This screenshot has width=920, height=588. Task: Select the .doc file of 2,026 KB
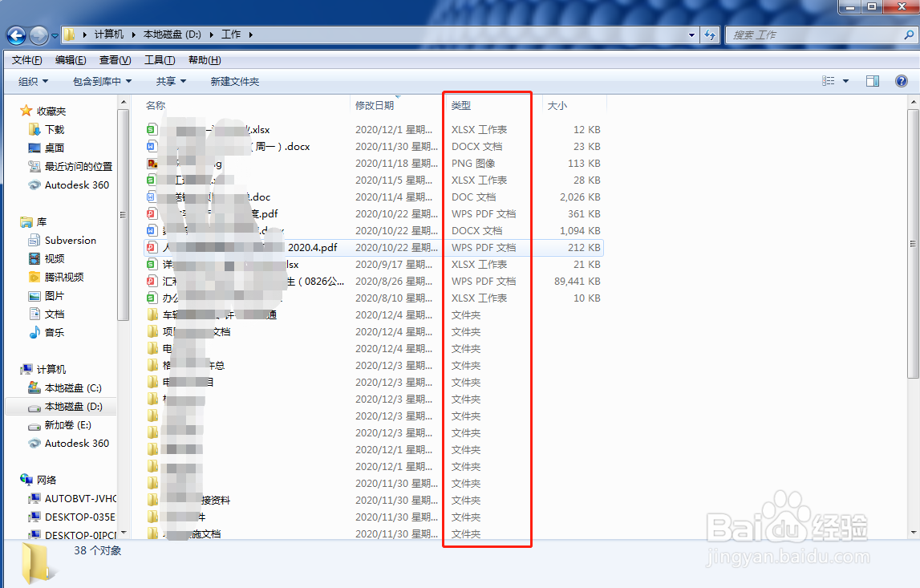[x=373, y=197]
